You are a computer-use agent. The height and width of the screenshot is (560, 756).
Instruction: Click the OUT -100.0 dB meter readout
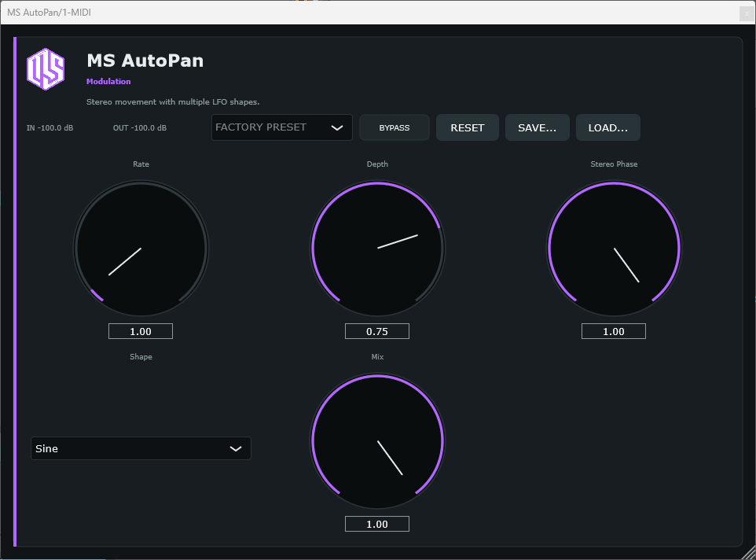coord(140,128)
